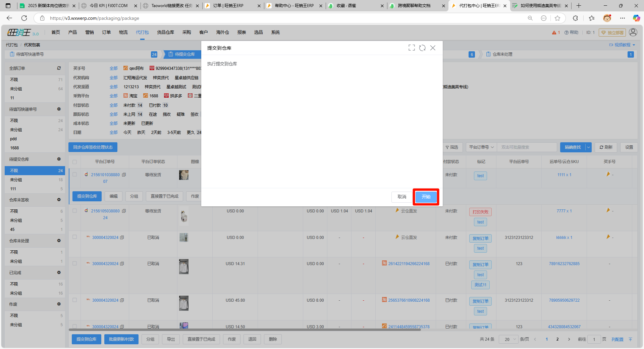Check the row with USD 45.80

tap(74, 300)
